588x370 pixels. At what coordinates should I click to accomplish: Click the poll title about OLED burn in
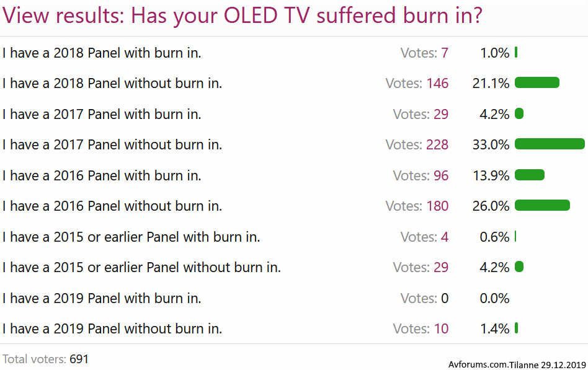(x=243, y=16)
